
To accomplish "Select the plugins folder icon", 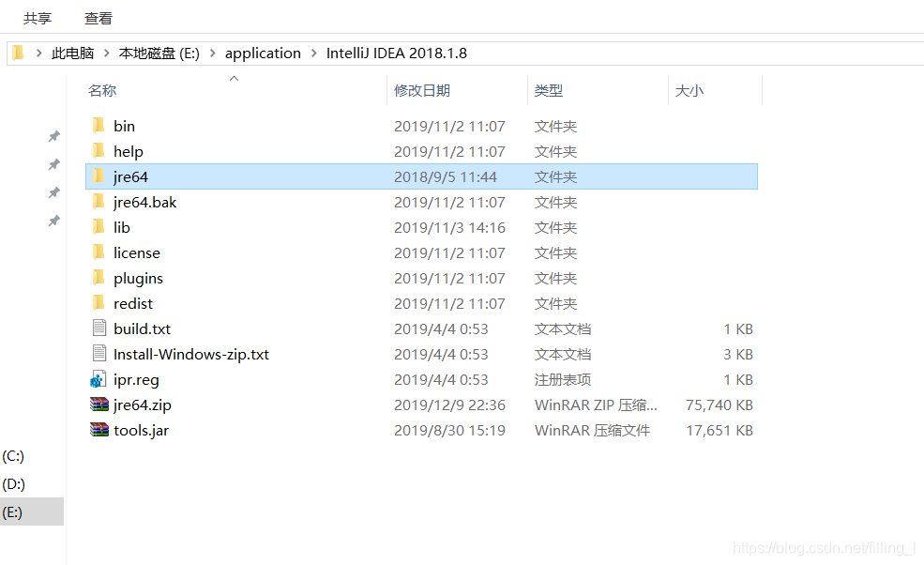I will [98, 277].
